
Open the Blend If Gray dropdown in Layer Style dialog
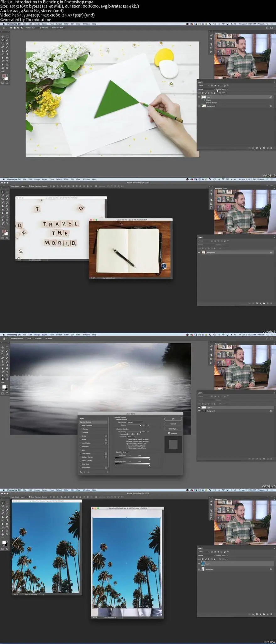click(x=126, y=452)
